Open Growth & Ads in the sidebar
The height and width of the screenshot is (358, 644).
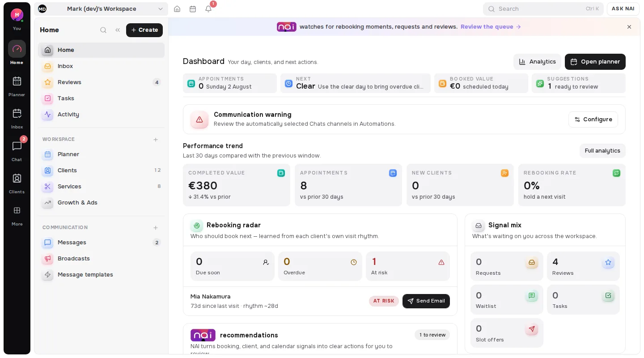pos(101,203)
